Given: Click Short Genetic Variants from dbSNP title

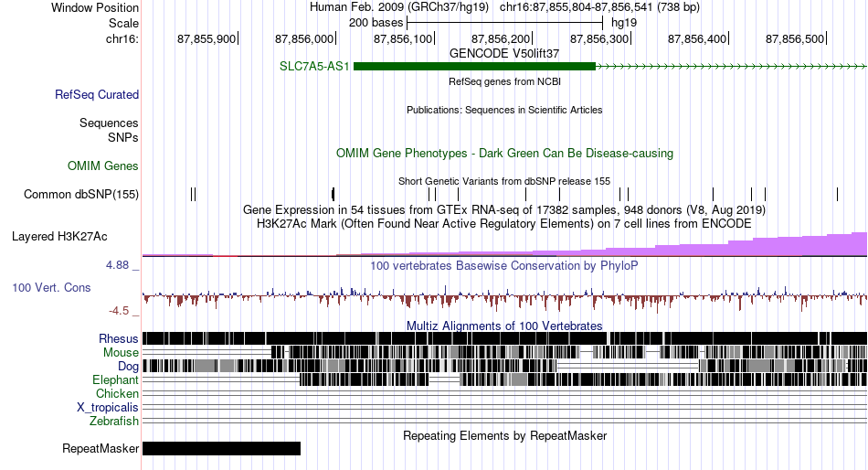Looking at the screenshot, I should point(504,181).
